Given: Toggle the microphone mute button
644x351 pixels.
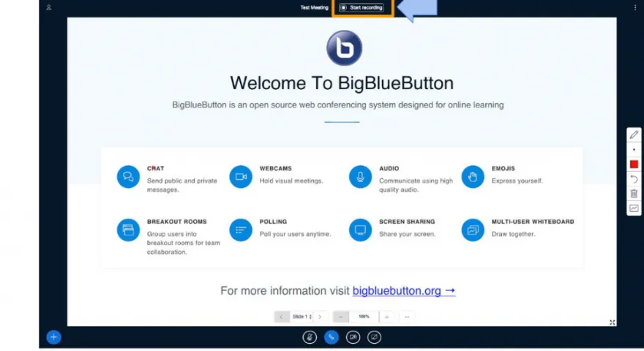Looking at the screenshot, I should (310, 337).
